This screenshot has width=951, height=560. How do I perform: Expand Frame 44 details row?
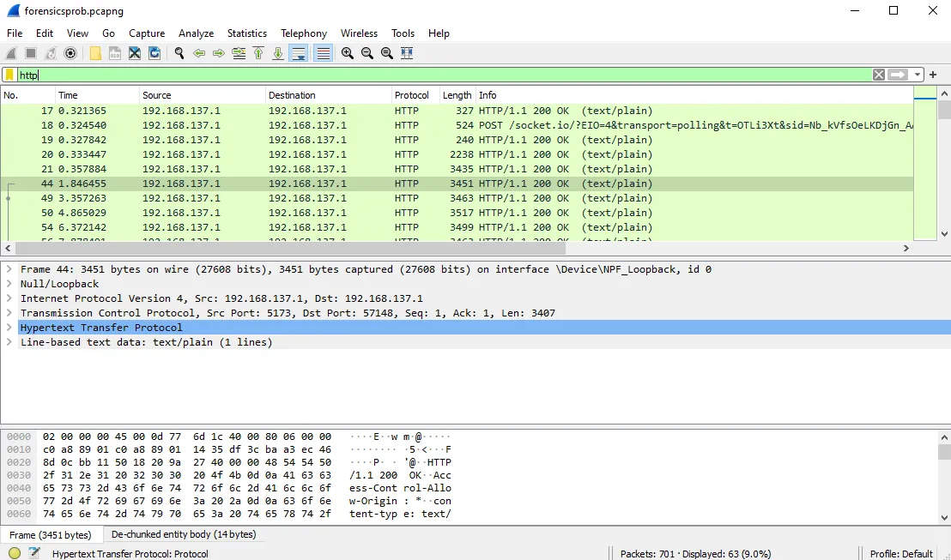9,269
